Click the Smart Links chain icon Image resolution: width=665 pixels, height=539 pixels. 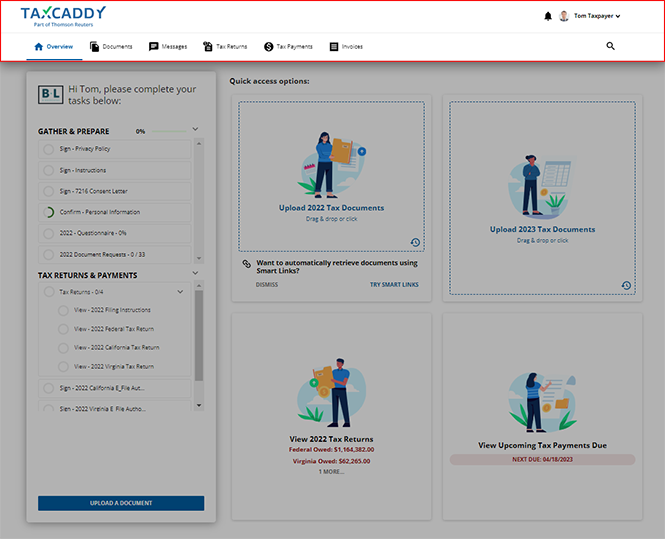click(x=246, y=264)
